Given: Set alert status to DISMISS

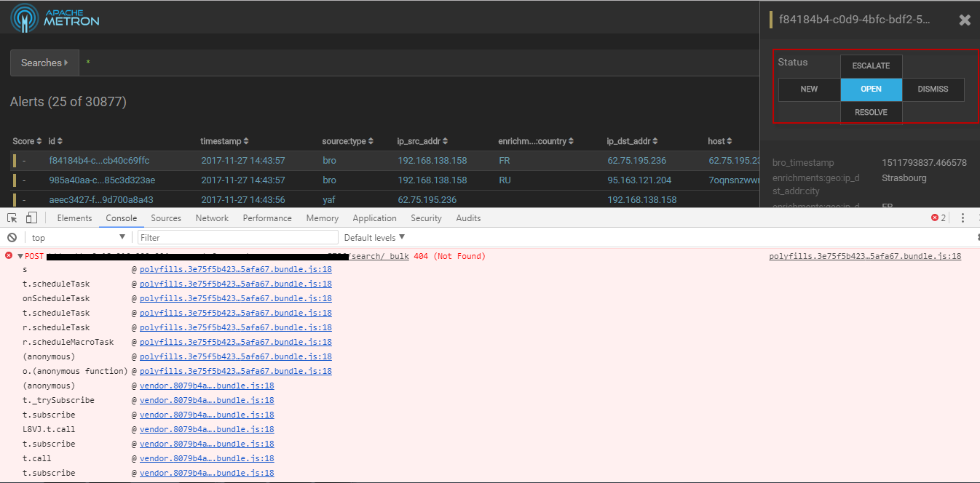Looking at the screenshot, I should 933,89.
